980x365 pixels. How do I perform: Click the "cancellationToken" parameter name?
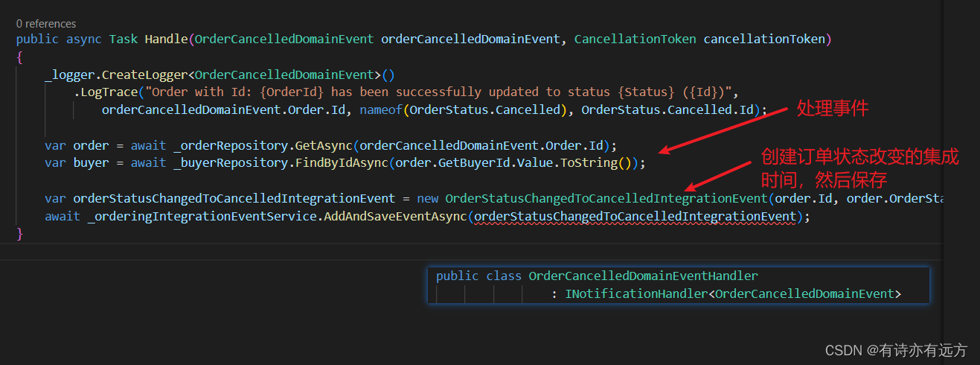click(x=764, y=39)
